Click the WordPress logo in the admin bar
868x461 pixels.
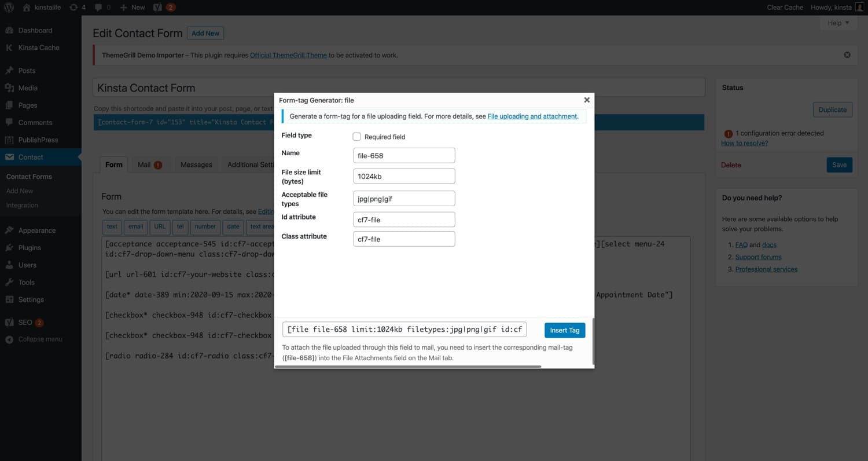coord(9,7)
